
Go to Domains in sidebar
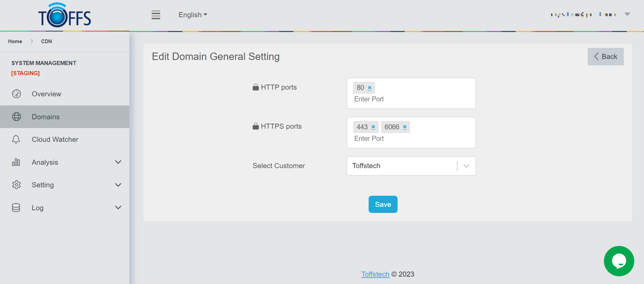click(46, 117)
